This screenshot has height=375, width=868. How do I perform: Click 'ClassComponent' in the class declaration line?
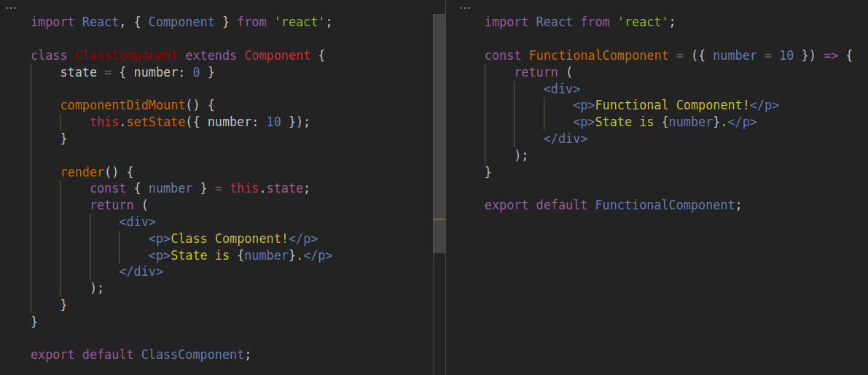click(127, 55)
